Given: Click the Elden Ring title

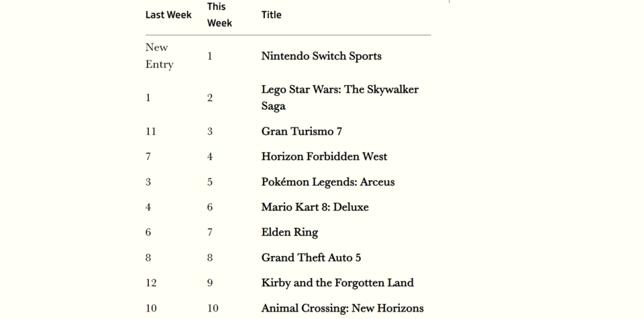Looking at the screenshot, I should [290, 233].
